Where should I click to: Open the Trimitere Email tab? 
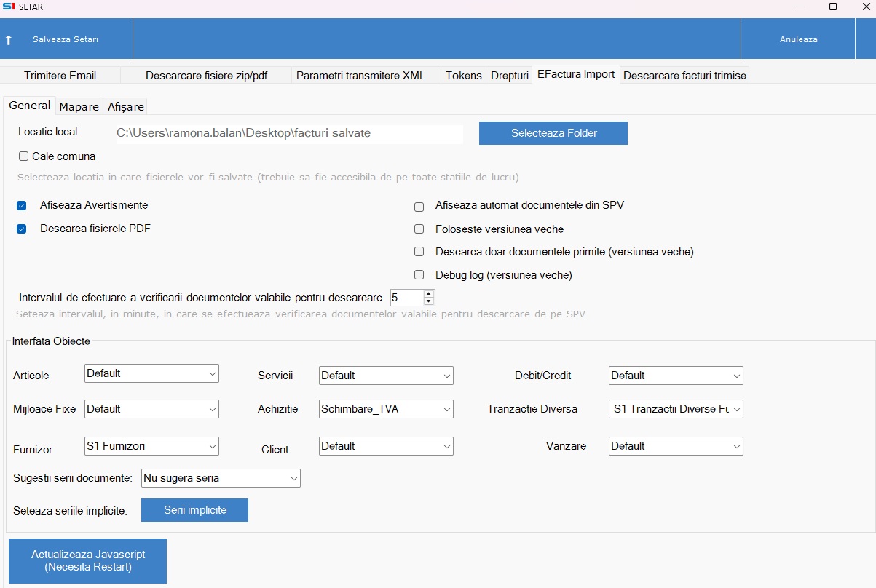tap(60, 76)
